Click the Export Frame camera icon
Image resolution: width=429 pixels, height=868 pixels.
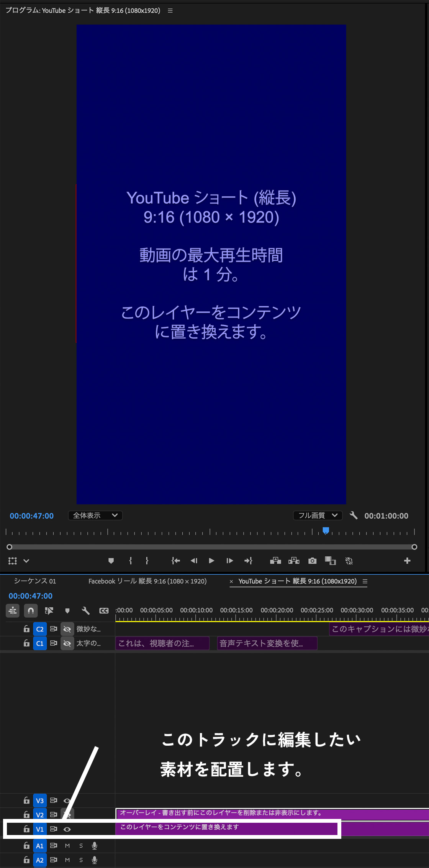(x=312, y=561)
